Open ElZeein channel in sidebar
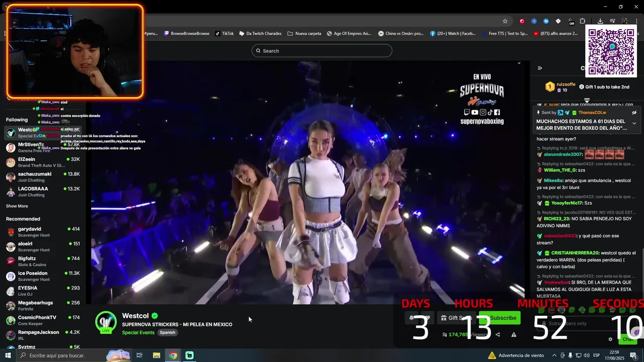644x362 pixels. 43,162
